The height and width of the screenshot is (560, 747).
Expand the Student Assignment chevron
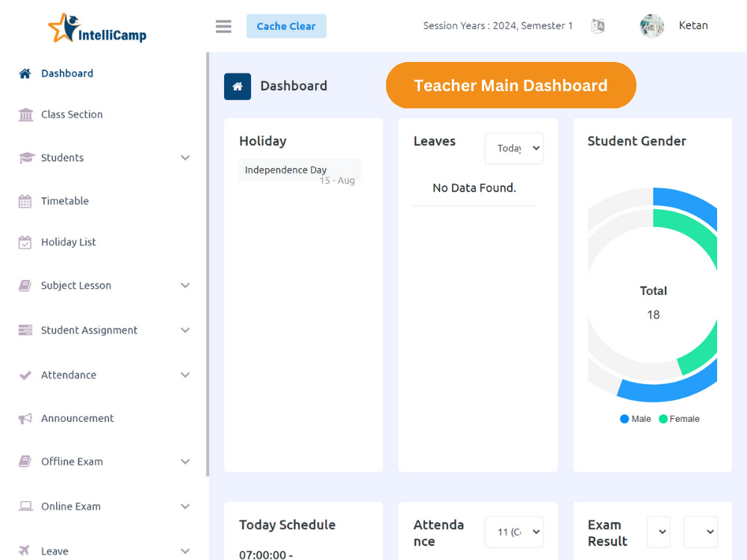point(185,330)
